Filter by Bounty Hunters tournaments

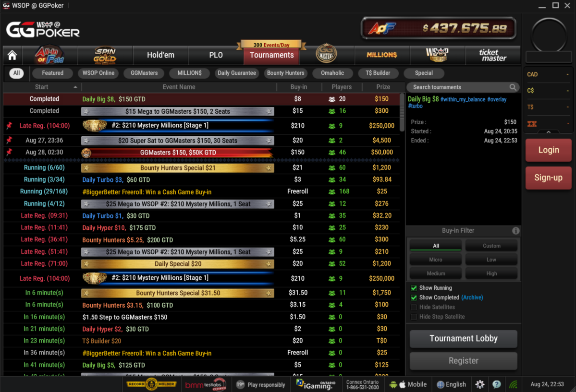pyautogui.click(x=285, y=73)
